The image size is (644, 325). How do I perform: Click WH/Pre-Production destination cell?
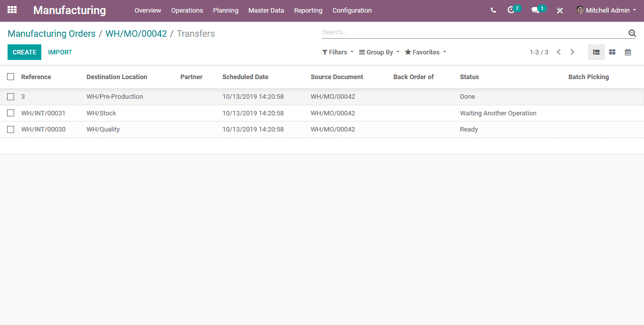(x=115, y=97)
